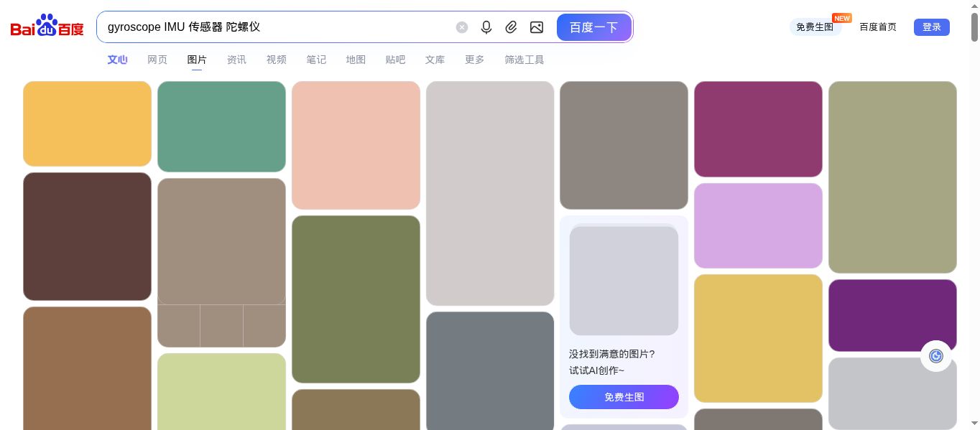Open the mustard yellow image thumbnail
The width and height of the screenshot is (980, 430).
point(758,338)
